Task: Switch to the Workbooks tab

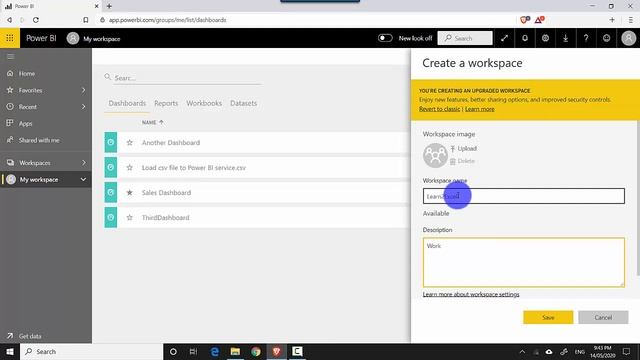Action: pyautogui.click(x=204, y=103)
